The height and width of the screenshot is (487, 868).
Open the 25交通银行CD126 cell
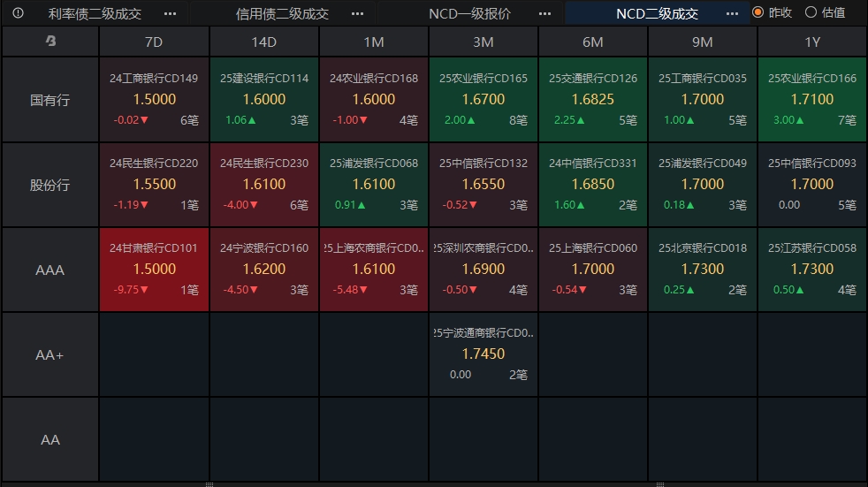tap(593, 100)
